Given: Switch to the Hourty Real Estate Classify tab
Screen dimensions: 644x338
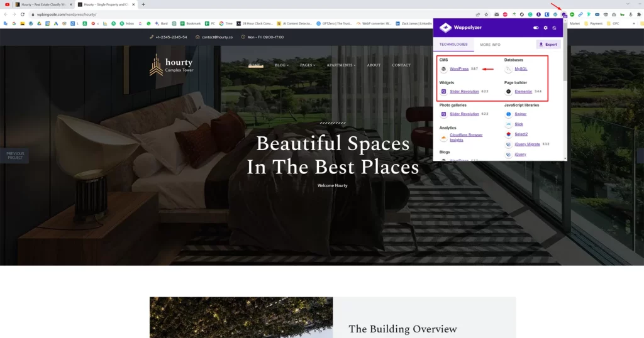Looking at the screenshot, I should click(x=43, y=4).
